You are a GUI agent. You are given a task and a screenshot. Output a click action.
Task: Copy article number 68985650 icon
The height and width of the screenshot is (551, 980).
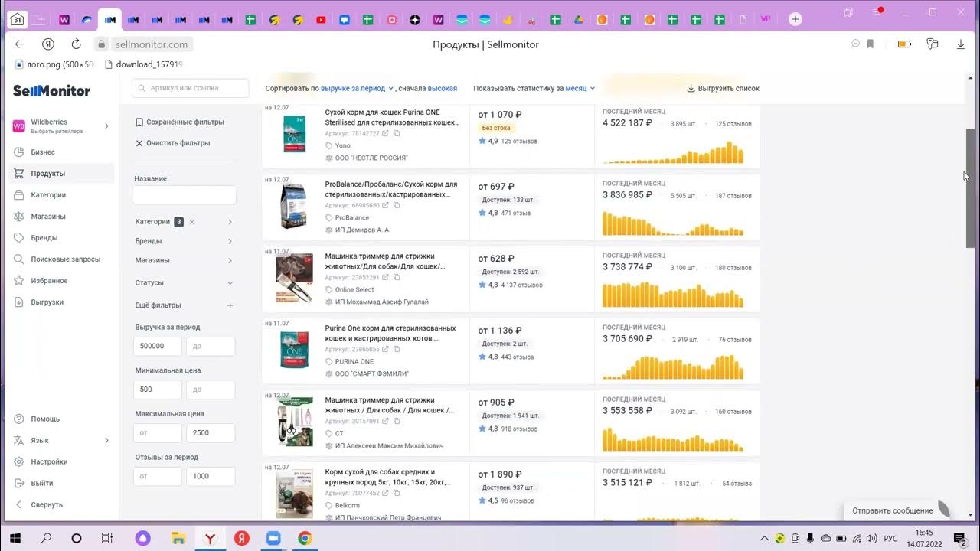point(397,205)
